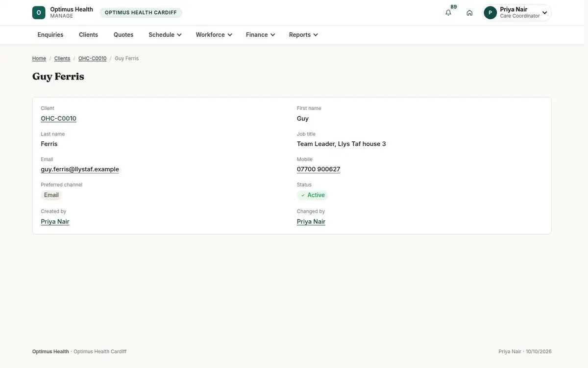588x368 pixels.
Task: Expand the Schedule menu
Action: pos(165,35)
